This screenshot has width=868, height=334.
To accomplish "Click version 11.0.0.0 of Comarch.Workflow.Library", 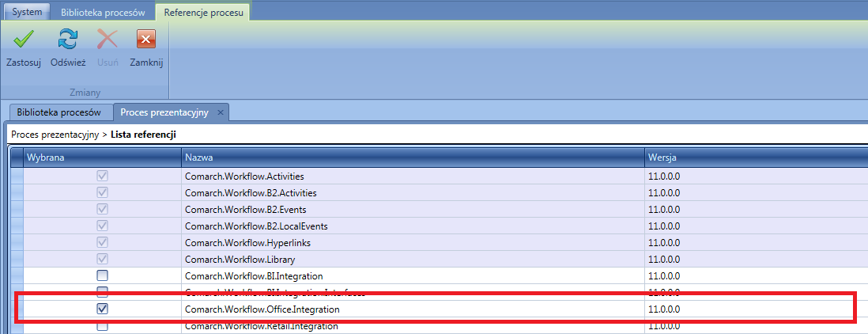I will coord(757,260).
